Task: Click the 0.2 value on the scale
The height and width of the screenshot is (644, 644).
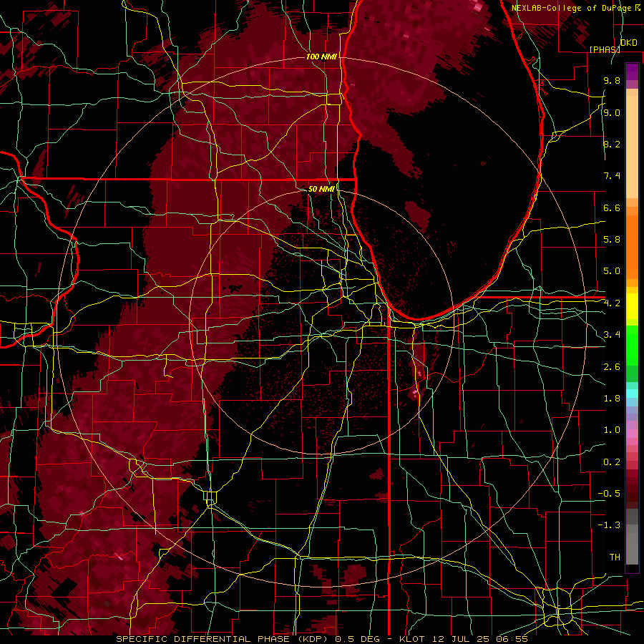Action: coord(612,462)
